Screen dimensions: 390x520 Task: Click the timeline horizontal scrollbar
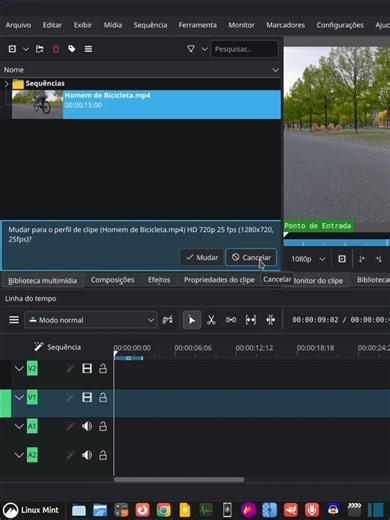click(x=179, y=480)
